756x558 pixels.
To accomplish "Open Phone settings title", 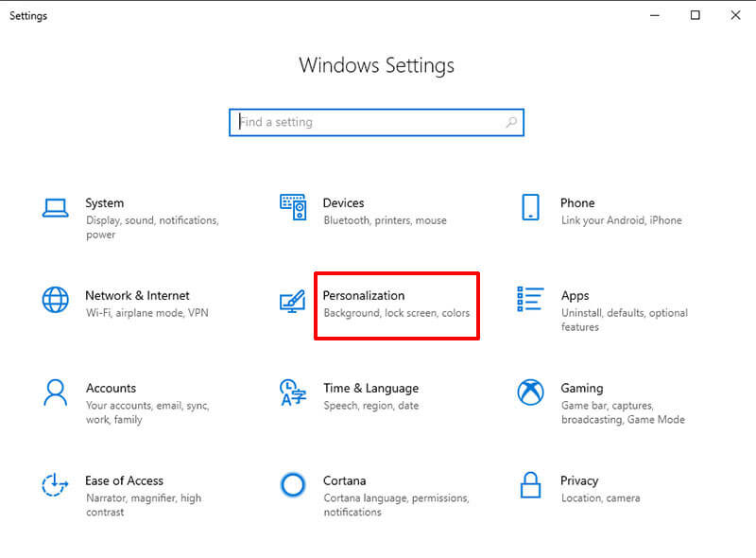I will coord(577,202).
